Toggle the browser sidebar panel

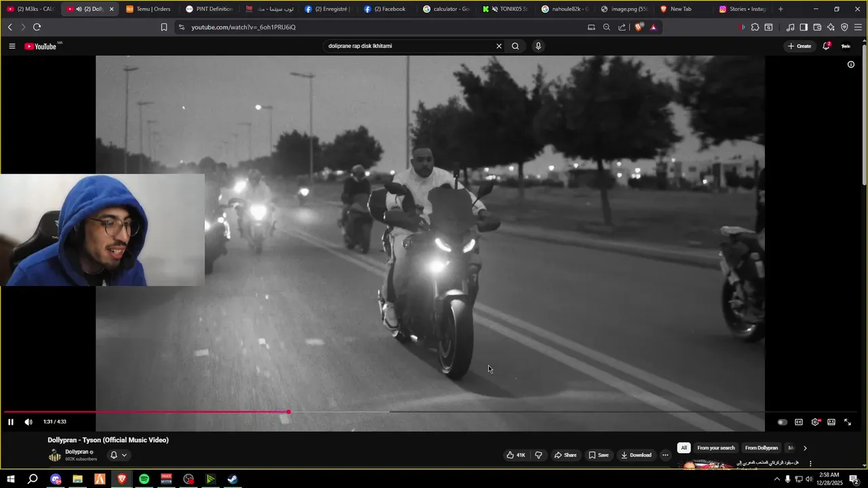point(804,27)
